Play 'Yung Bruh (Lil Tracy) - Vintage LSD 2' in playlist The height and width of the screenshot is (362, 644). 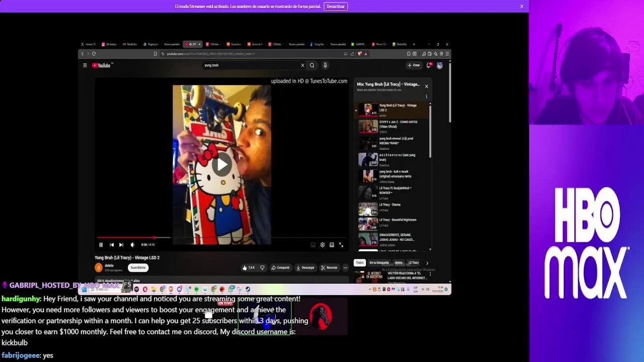[x=392, y=110]
